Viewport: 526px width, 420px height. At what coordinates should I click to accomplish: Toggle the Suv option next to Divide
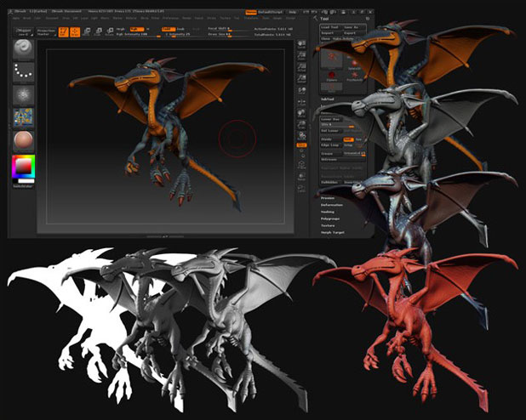click(x=359, y=139)
